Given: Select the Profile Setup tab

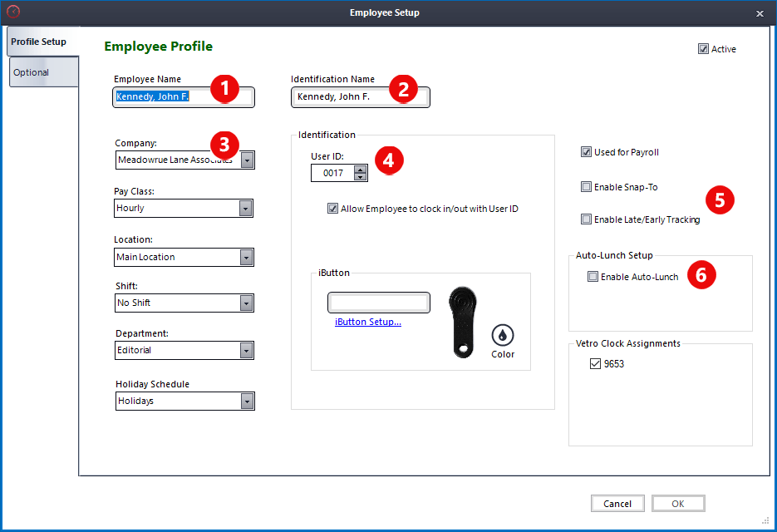Looking at the screenshot, I should (x=39, y=41).
